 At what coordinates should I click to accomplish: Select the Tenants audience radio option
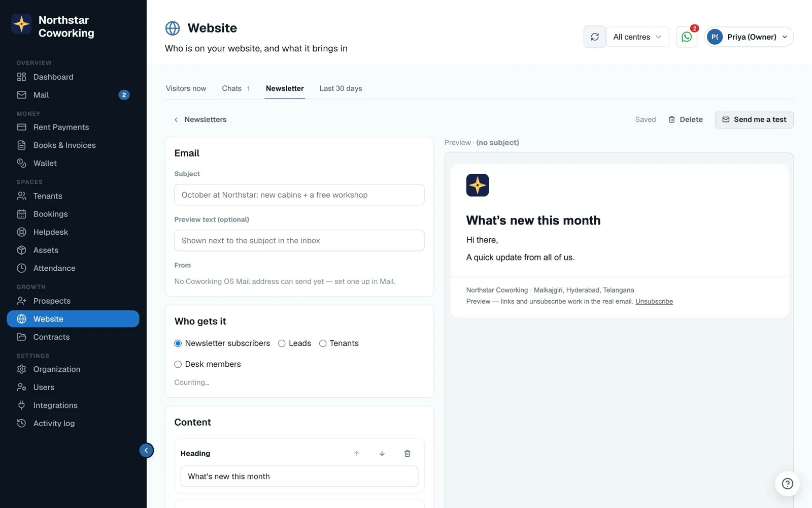323,343
